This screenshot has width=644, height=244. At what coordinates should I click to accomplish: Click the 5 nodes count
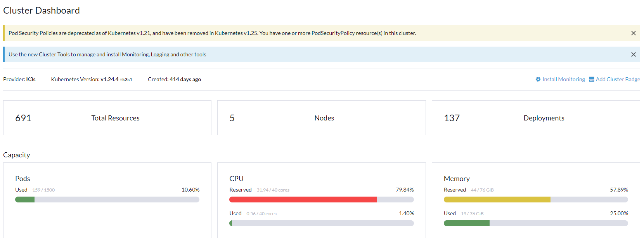click(x=232, y=118)
